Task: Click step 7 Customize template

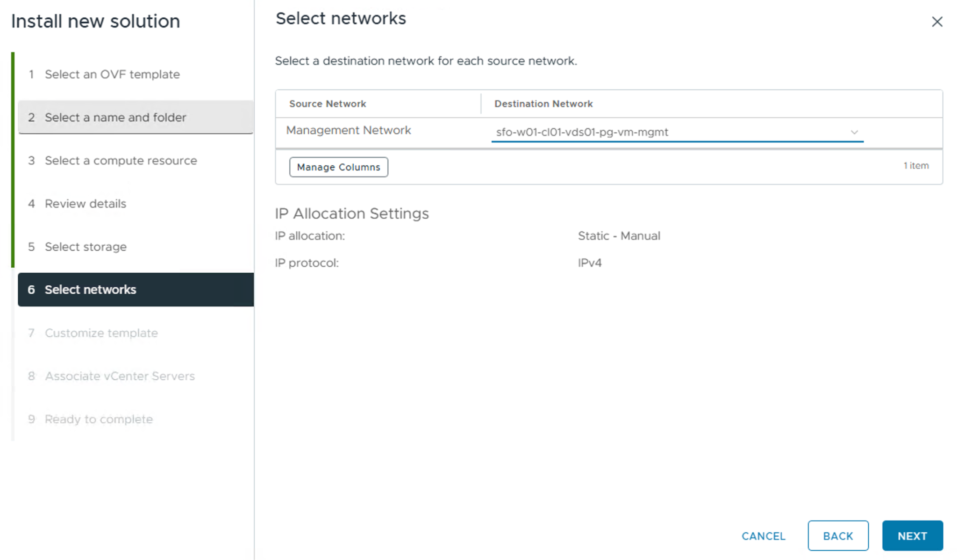Action: pyautogui.click(x=101, y=333)
